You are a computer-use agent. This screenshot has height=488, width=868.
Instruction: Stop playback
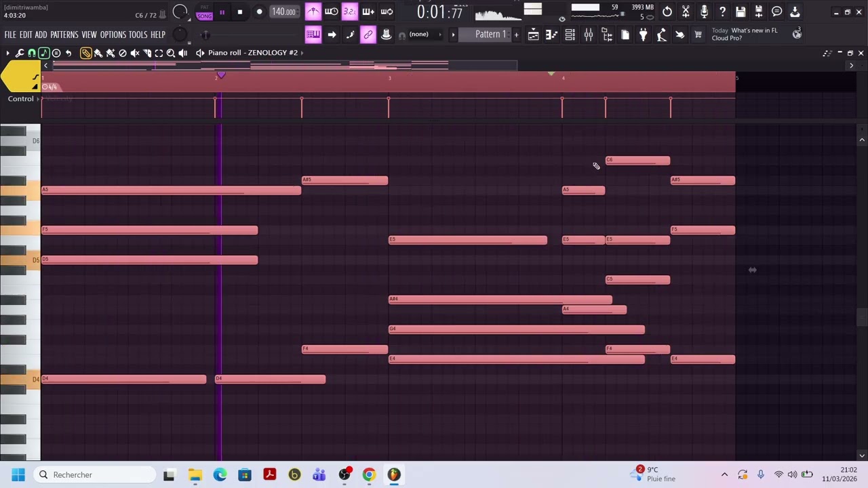point(240,12)
